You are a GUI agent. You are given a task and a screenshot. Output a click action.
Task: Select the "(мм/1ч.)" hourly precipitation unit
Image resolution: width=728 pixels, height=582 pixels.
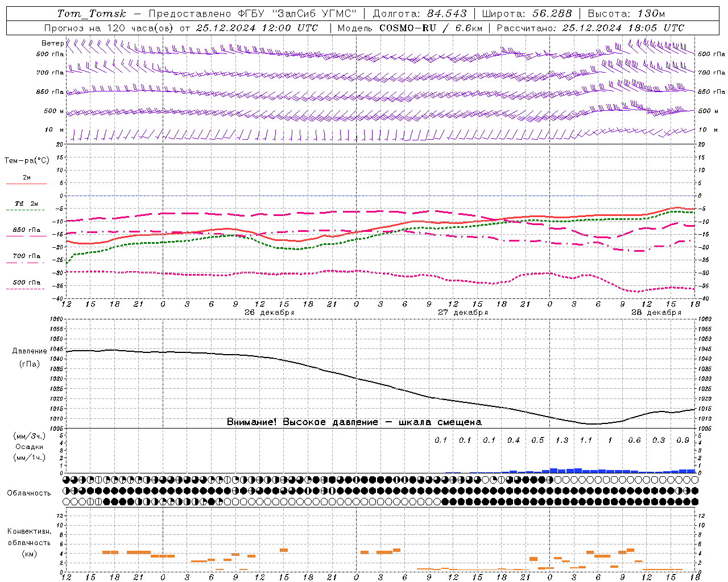pyautogui.click(x=29, y=458)
